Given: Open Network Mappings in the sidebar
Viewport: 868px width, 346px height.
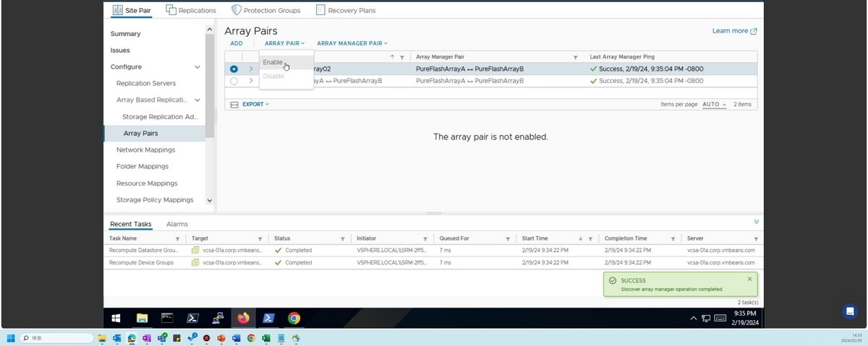Looking at the screenshot, I should pos(145,150).
